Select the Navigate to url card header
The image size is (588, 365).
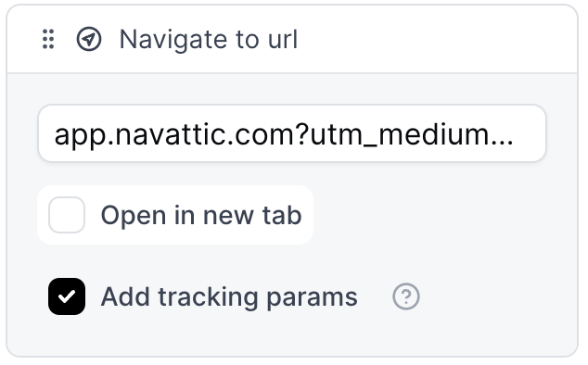pyautogui.click(x=292, y=39)
